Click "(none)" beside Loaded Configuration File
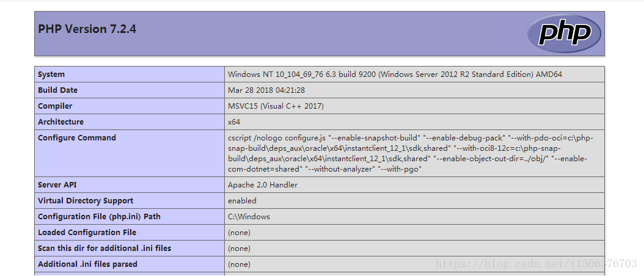 239,233
